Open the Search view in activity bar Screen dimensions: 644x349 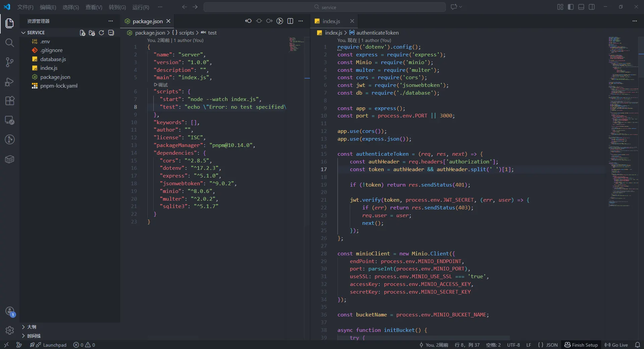(9, 43)
